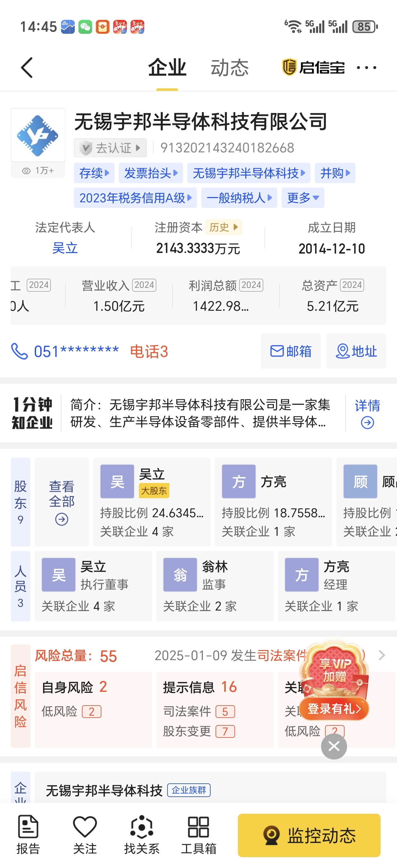397x868 pixels.
Task: Open legal representative 吴立 link
Action: click(65, 248)
